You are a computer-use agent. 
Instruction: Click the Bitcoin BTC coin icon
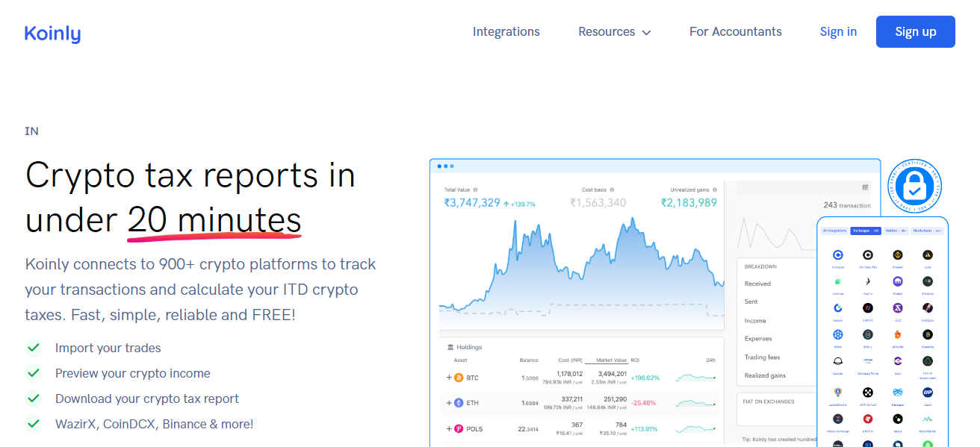coord(459,378)
